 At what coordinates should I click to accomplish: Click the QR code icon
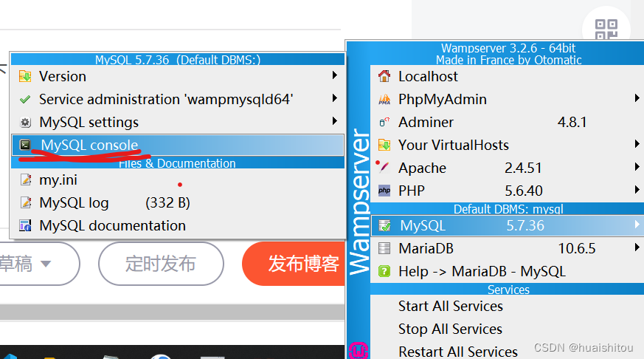point(606,30)
